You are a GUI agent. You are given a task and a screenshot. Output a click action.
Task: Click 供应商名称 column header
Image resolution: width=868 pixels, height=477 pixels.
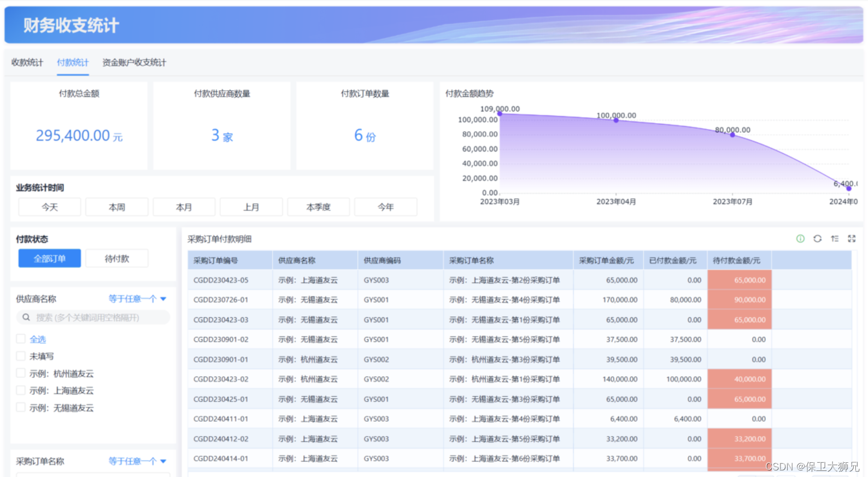click(315, 260)
